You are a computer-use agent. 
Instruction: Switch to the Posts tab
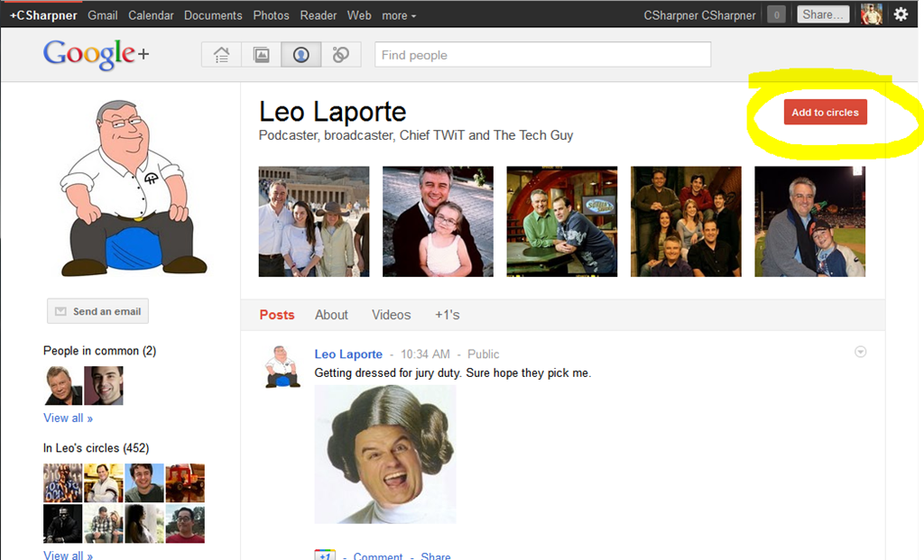(277, 315)
